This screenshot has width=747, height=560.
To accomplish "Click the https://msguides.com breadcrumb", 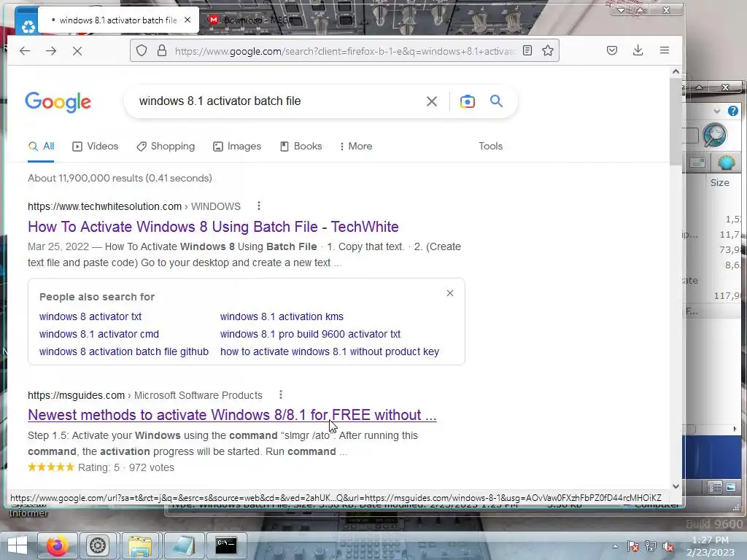I will tap(76, 395).
